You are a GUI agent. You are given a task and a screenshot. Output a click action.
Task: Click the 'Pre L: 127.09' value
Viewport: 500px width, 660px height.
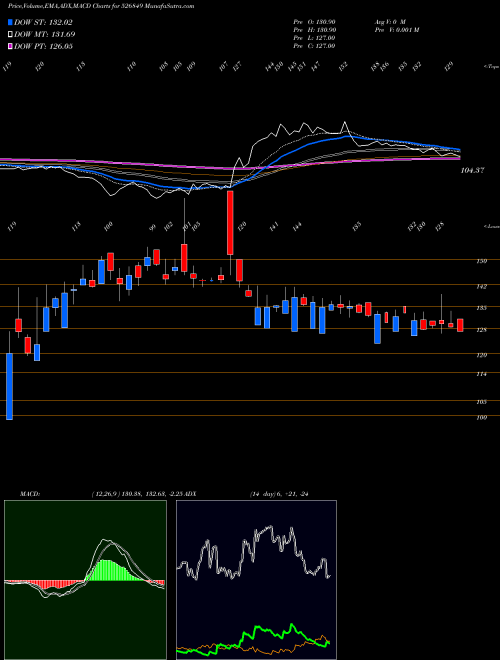click(314, 38)
